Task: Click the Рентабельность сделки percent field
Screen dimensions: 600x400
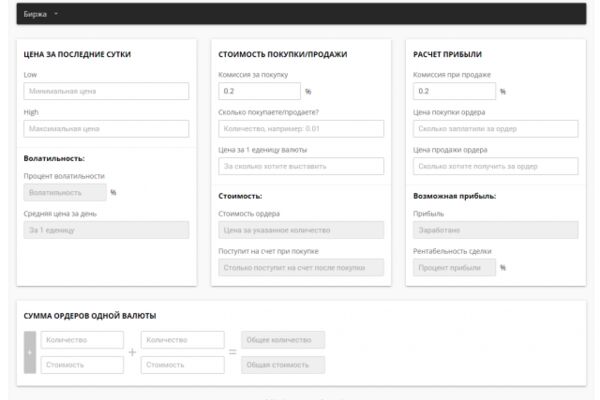Action: pyautogui.click(x=454, y=267)
